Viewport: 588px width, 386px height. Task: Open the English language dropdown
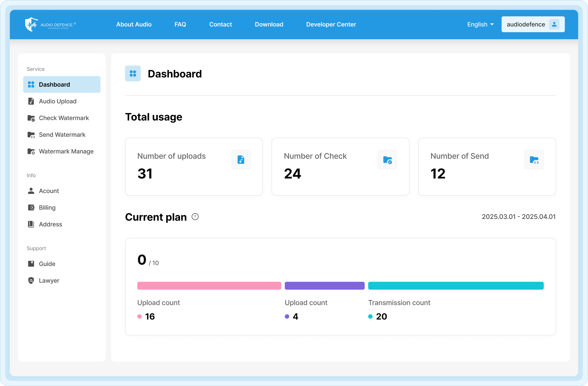point(480,24)
